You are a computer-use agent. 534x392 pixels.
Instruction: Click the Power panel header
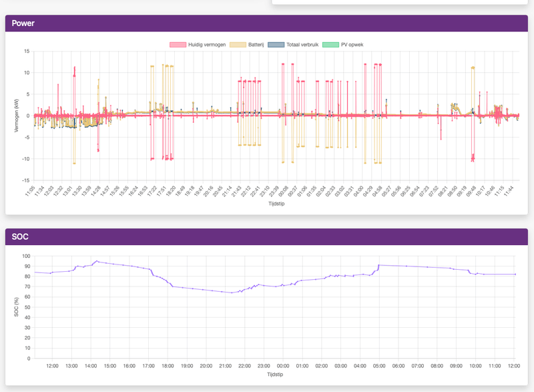click(x=266, y=23)
